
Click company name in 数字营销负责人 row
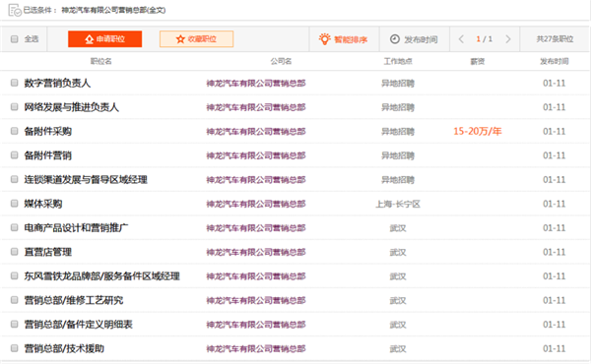pos(256,84)
